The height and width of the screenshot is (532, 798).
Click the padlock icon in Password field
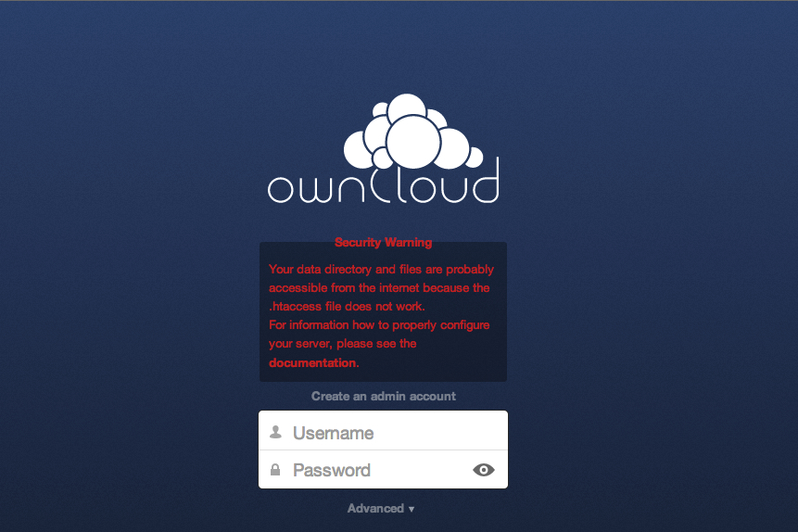pos(275,470)
